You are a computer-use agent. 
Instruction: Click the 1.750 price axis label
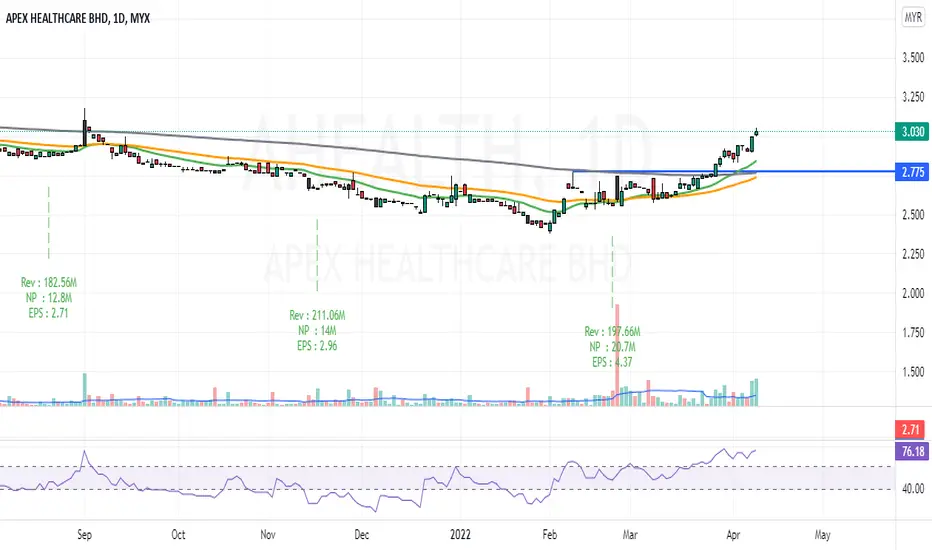click(x=913, y=332)
